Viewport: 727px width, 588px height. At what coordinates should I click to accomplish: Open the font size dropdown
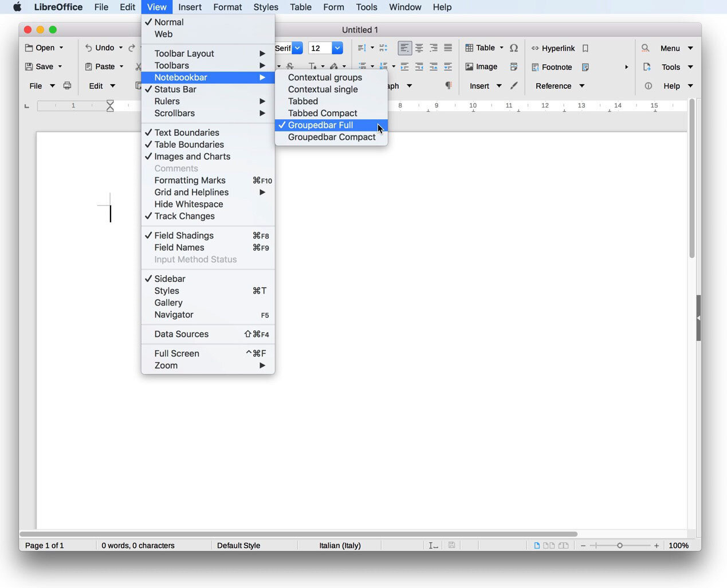pyautogui.click(x=337, y=48)
